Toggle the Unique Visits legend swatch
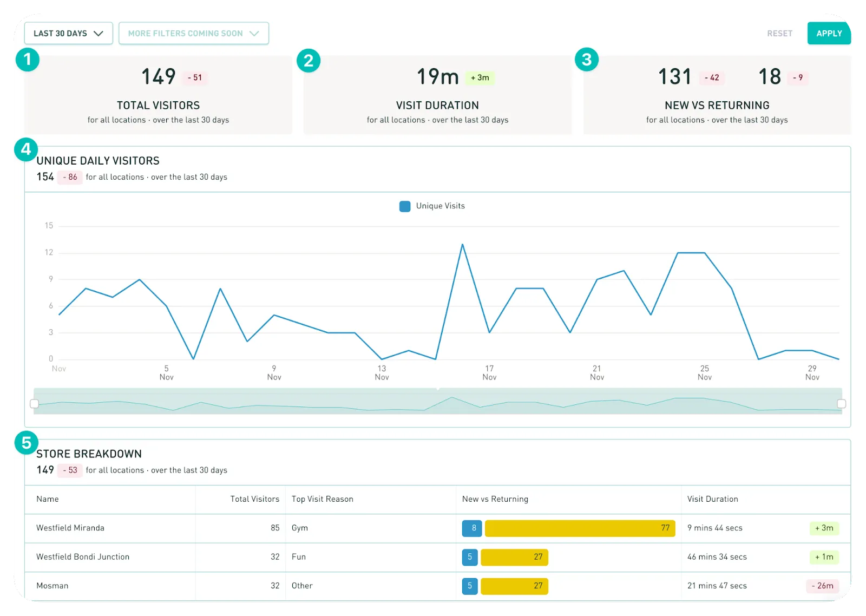The height and width of the screenshot is (616, 866). pos(405,206)
